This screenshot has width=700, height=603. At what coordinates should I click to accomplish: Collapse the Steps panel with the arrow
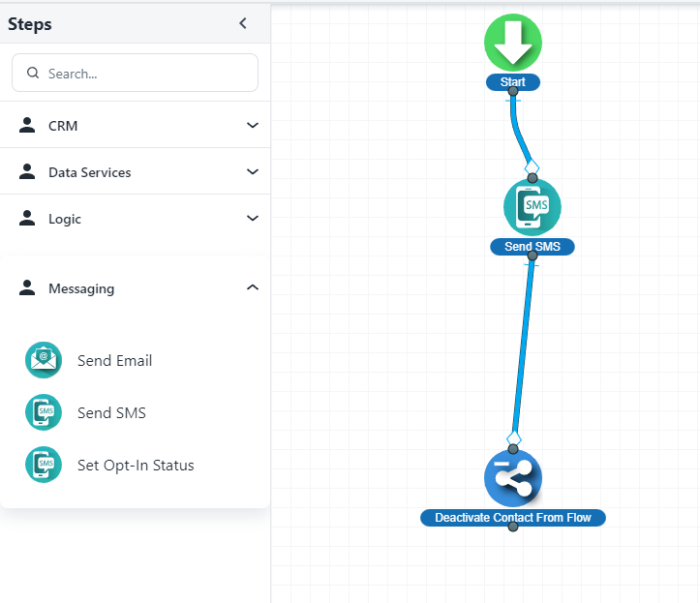point(243,24)
